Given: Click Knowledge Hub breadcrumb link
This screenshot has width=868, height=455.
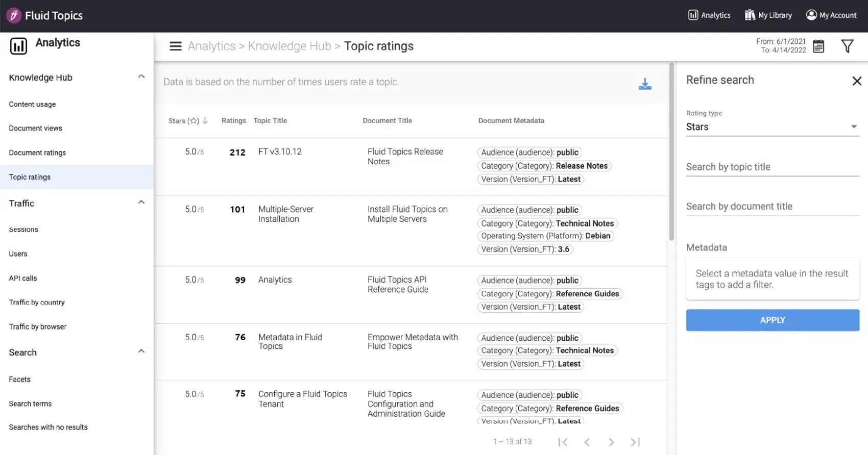Looking at the screenshot, I should click(289, 46).
